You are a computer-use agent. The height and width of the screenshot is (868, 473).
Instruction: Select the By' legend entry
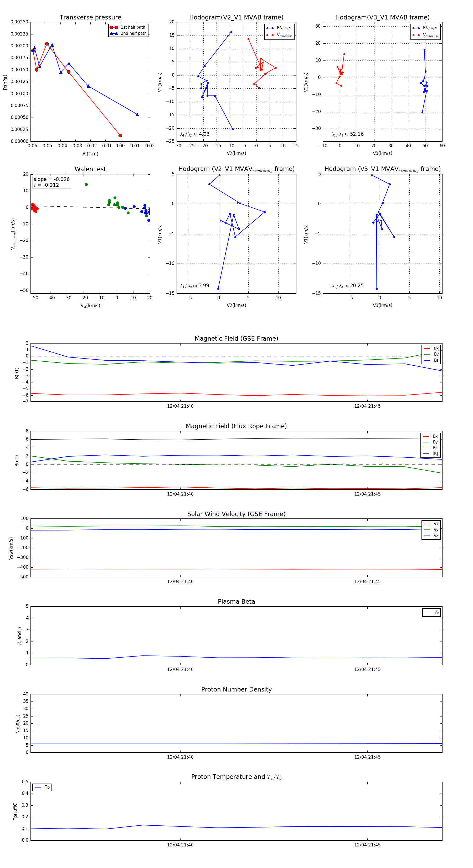pos(431,442)
